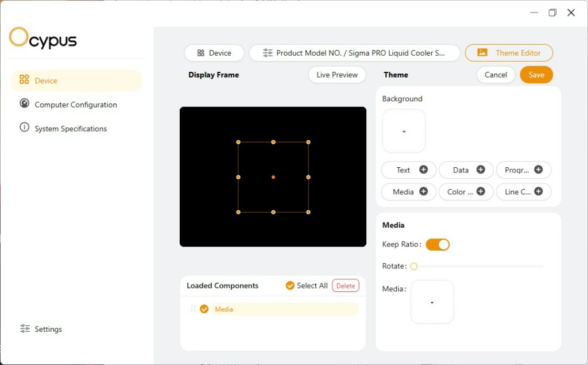
Task: Click the plus icon on Text button
Action: click(x=423, y=170)
